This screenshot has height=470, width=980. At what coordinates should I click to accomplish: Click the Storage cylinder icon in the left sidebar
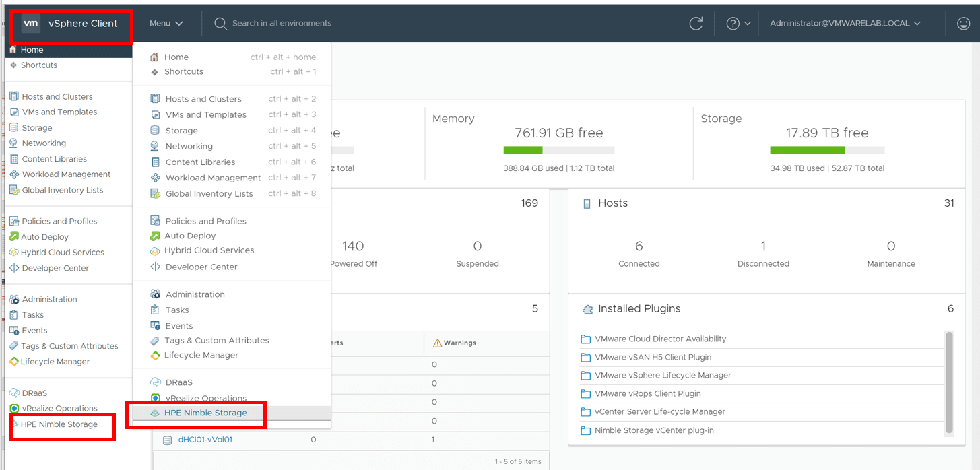14,127
